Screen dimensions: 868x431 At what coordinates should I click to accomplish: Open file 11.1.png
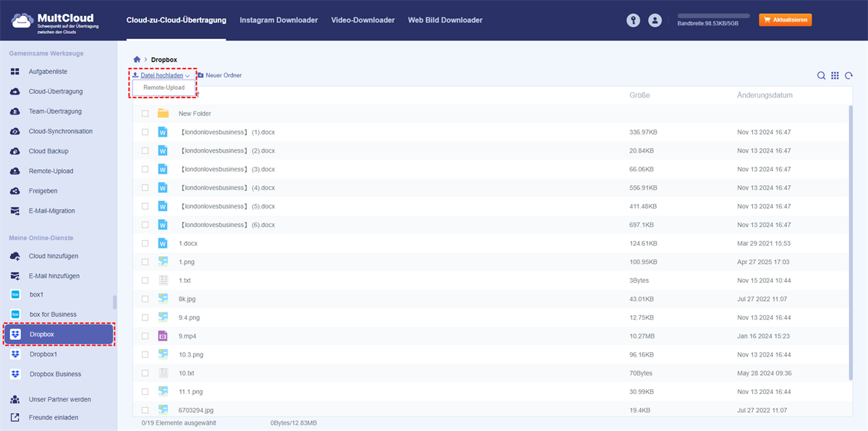click(x=191, y=392)
